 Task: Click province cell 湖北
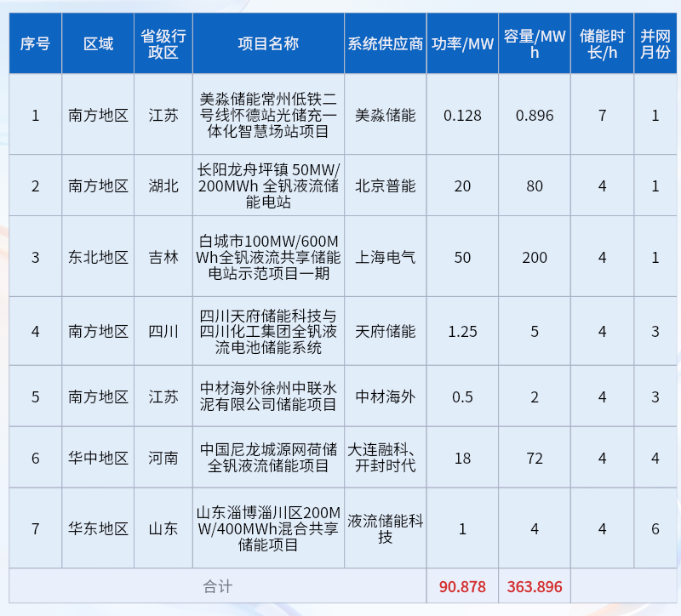(x=163, y=185)
